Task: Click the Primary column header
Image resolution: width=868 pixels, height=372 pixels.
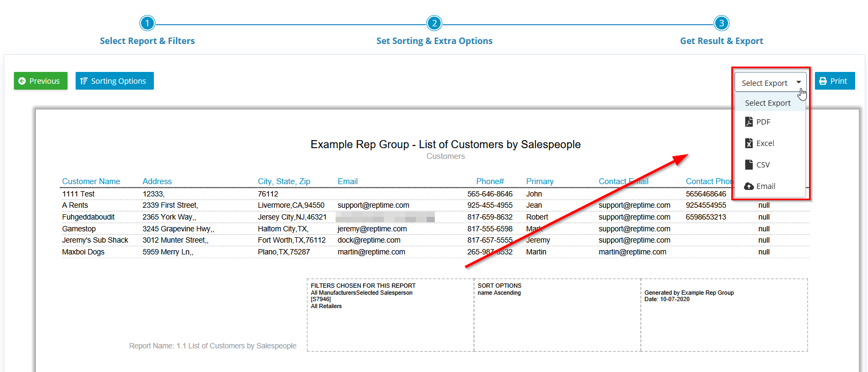Action: pos(539,181)
